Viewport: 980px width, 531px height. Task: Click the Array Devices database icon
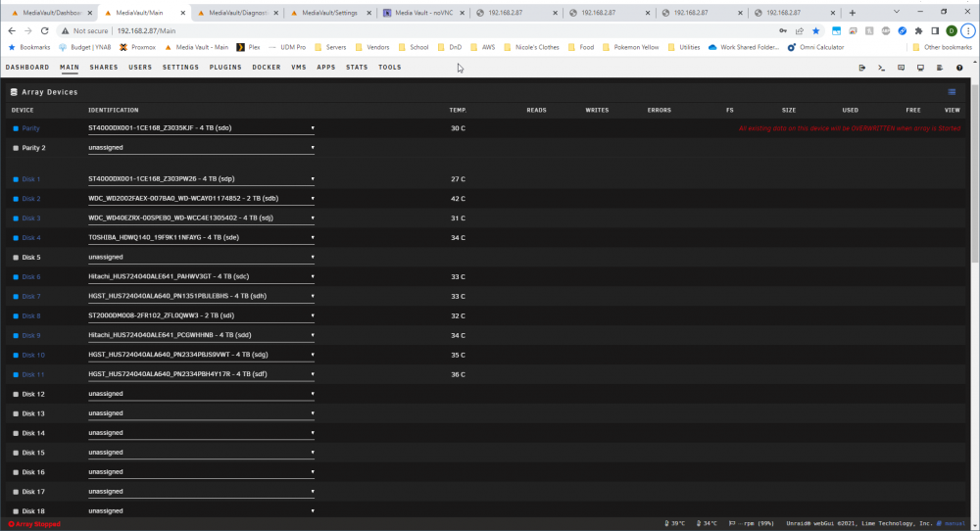click(x=14, y=92)
